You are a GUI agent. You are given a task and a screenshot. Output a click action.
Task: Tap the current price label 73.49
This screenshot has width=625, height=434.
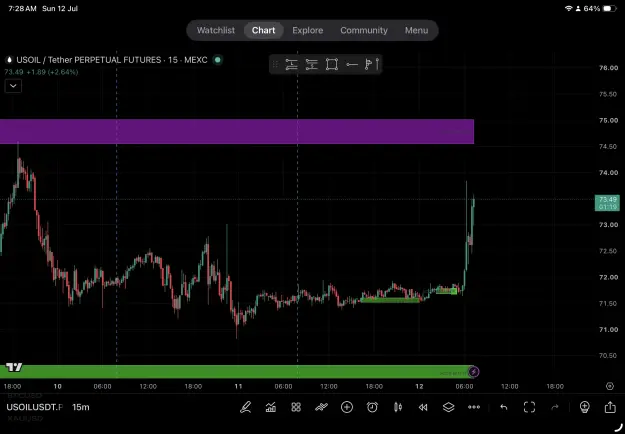[607, 203]
